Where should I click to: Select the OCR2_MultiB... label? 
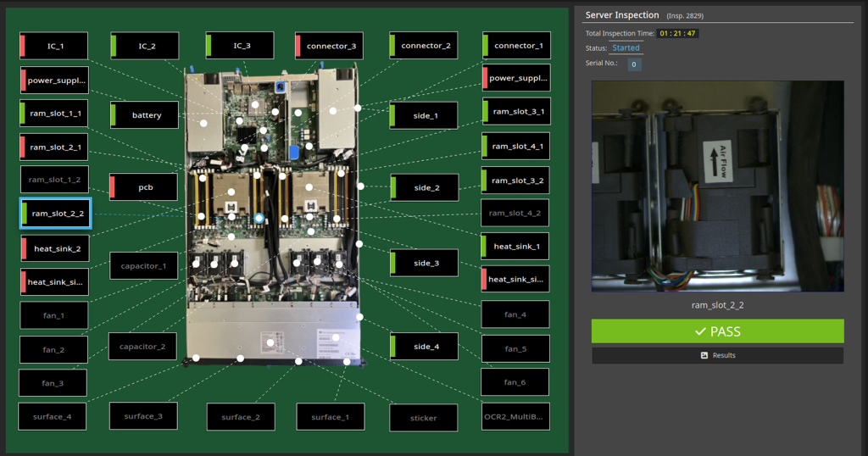[515, 417]
